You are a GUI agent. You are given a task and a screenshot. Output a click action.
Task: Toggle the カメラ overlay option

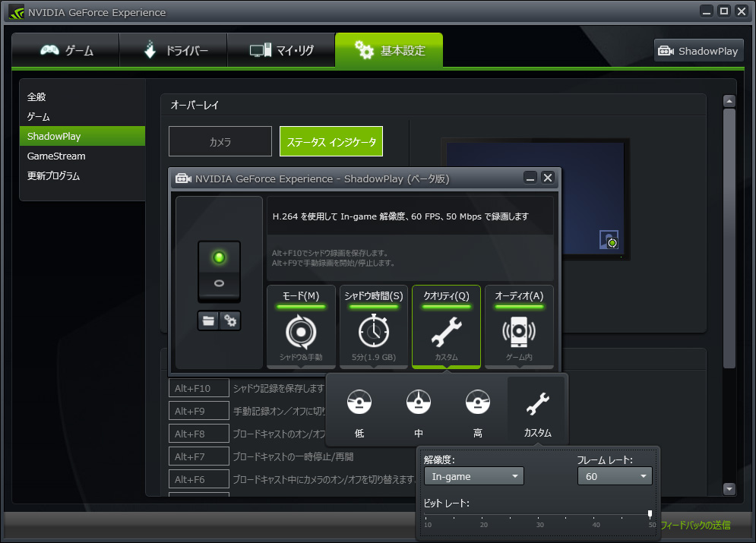[220, 142]
